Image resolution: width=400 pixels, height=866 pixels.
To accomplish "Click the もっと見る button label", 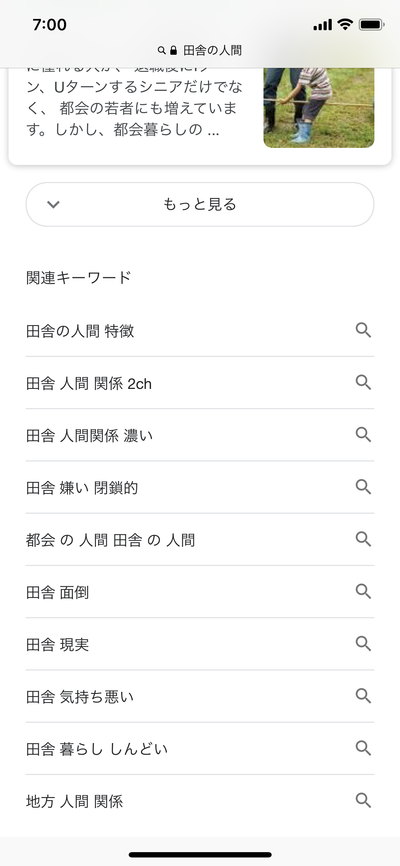I will click(x=199, y=204).
